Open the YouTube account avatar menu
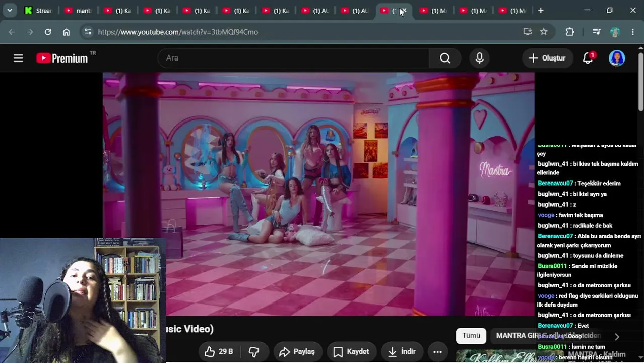 click(617, 58)
